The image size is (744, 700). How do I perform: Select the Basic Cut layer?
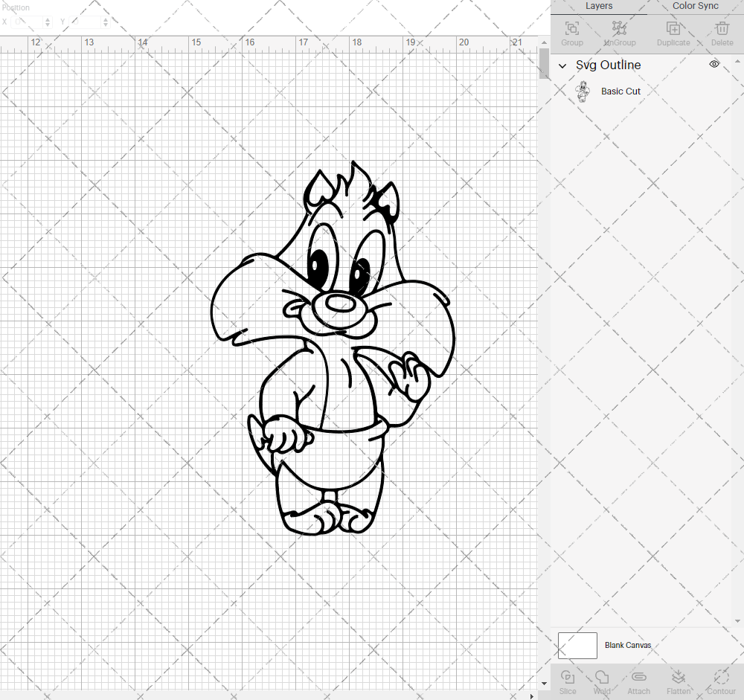[621, 91]
